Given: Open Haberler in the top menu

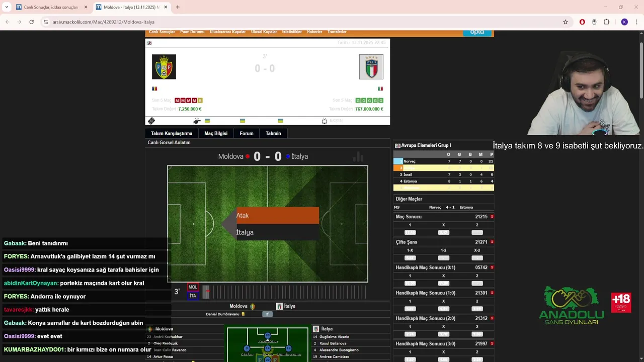Looking at the screenshot, I should (314, 32).
